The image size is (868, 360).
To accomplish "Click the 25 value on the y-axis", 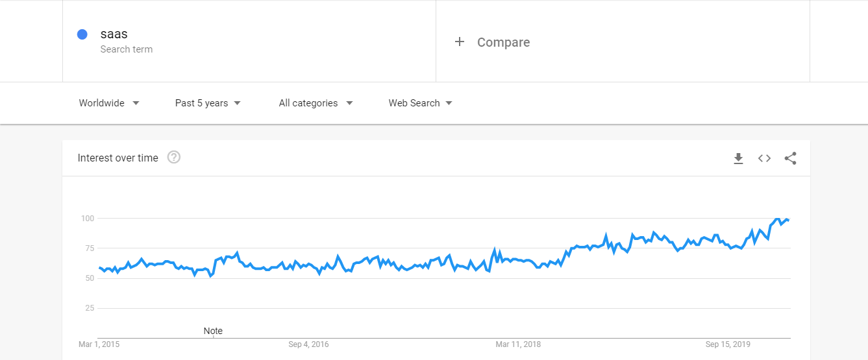I will (x=90, y=307).
